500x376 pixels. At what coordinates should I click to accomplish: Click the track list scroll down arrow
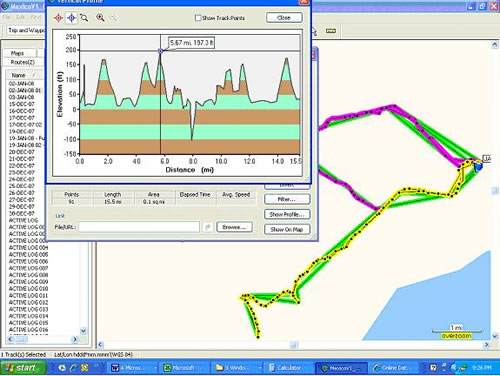click(83, 331)
